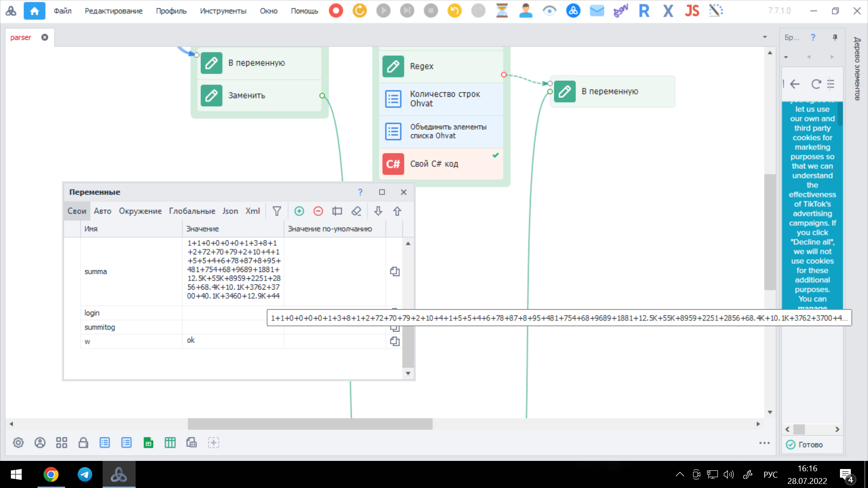
Task: Open Telegram from the taskbar
Action: pyautogui.click(x=85, y=474)
